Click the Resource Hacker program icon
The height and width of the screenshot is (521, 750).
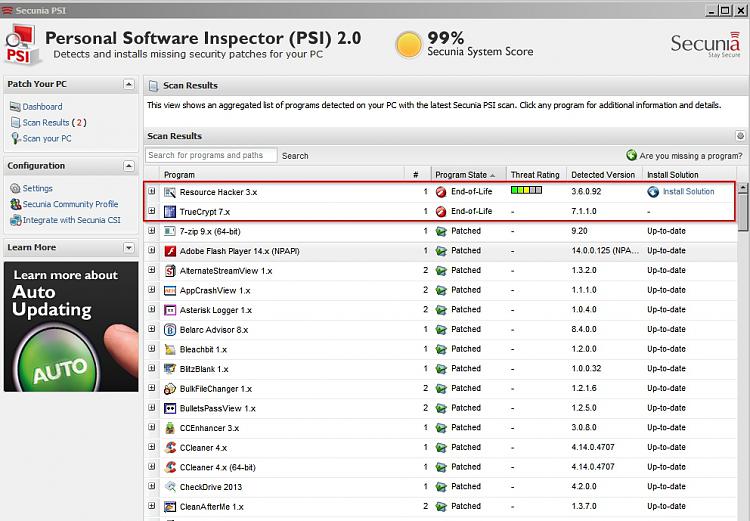(x=170, y=192)
